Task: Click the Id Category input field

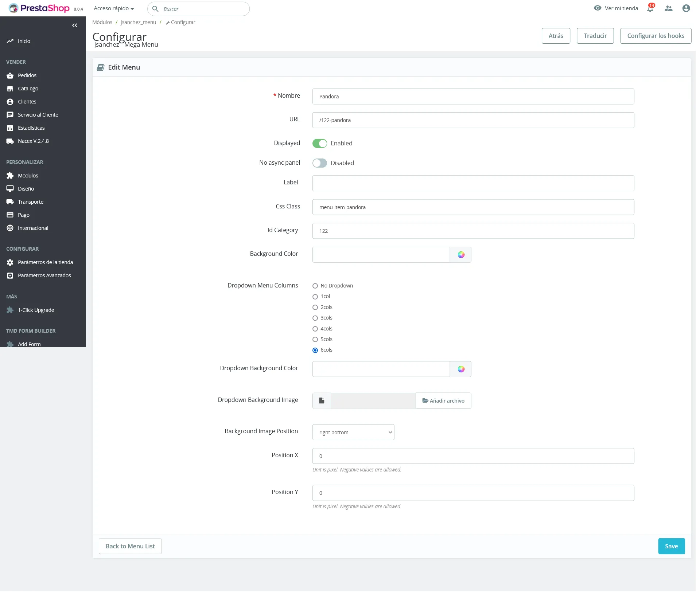Action: 473,231
